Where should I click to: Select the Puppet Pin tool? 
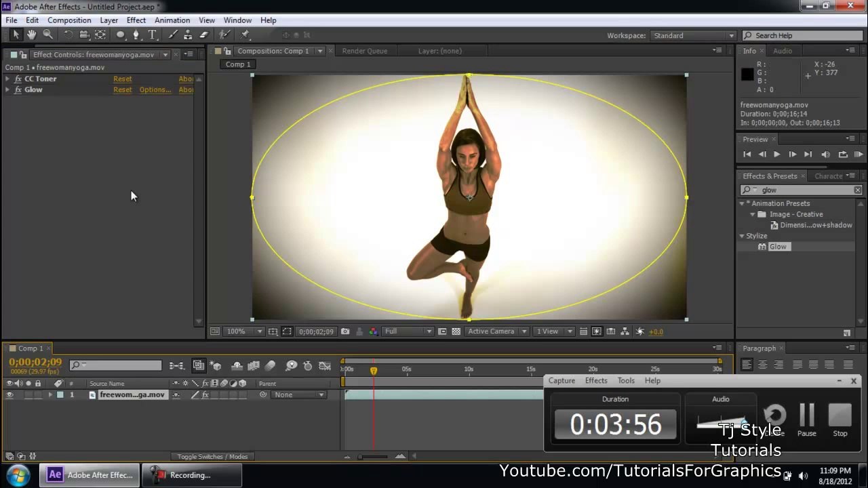245,35
